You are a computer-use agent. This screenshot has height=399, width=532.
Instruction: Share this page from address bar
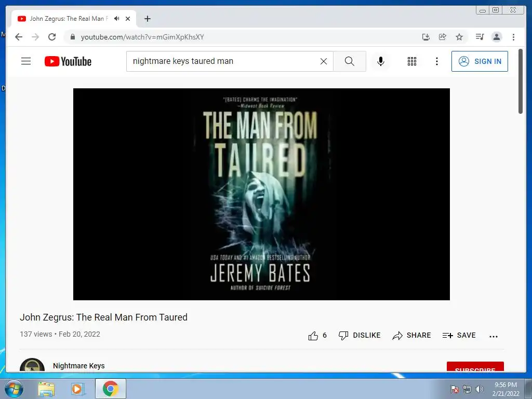point(443,37)
